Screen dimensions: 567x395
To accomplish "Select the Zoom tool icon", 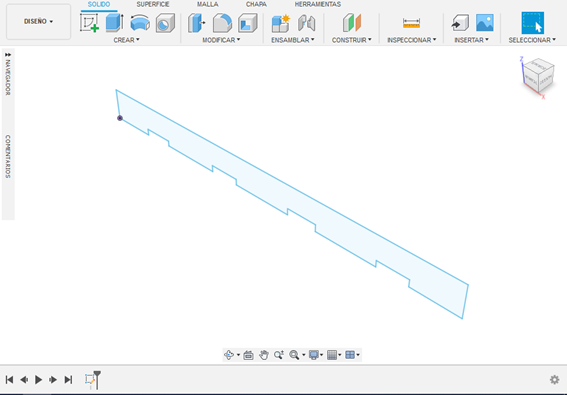I will [279, 355].
